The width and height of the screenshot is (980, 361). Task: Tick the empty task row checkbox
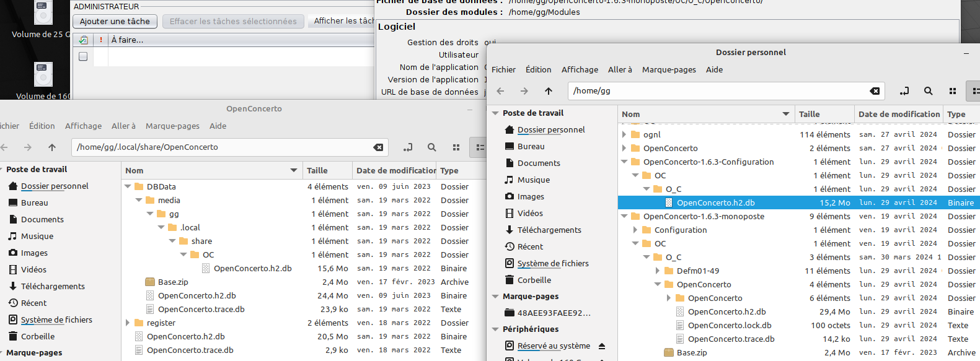click(83, 56)
